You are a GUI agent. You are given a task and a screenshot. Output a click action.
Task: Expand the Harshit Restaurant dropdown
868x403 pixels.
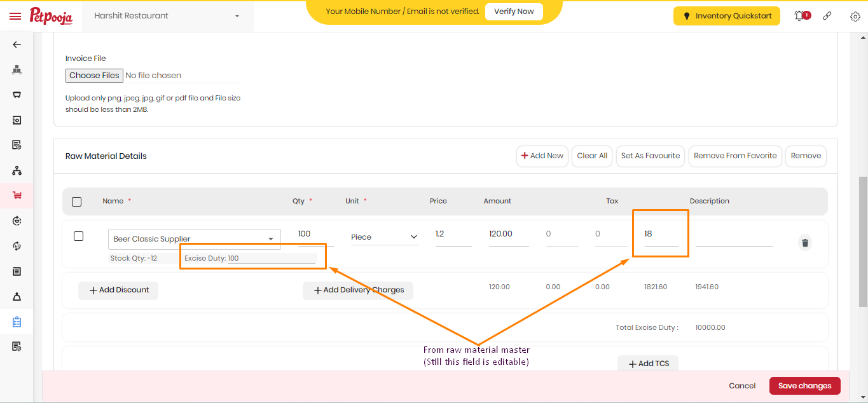click(x=167, y=16)
